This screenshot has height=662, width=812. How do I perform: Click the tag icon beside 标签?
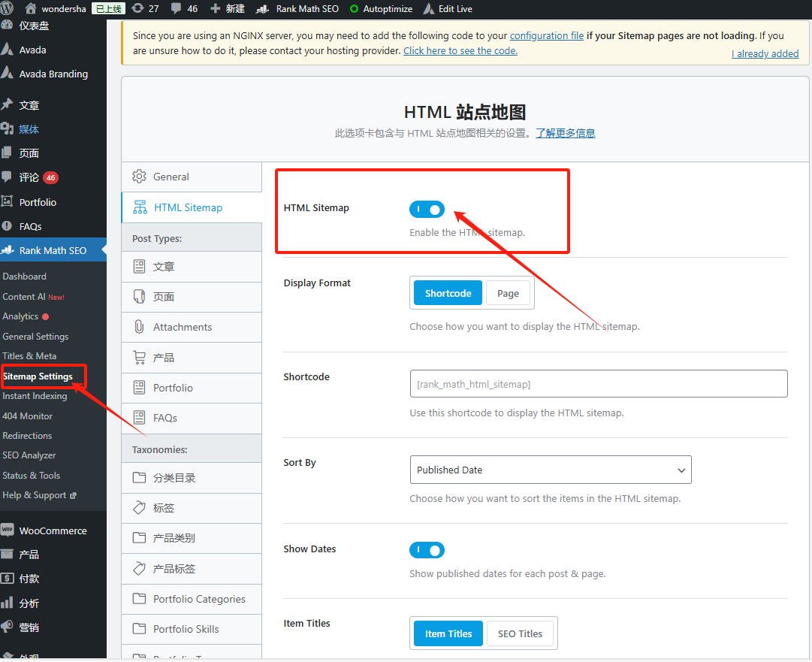pyautogui.click(x=139, y=508)
